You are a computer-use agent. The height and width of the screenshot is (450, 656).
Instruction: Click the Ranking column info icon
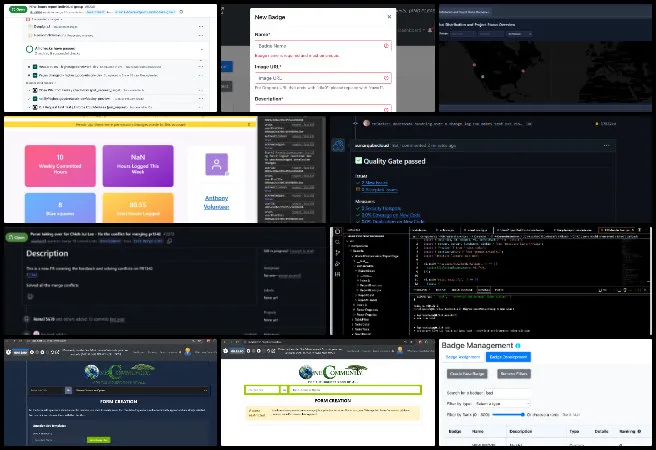tap(639, 431)
